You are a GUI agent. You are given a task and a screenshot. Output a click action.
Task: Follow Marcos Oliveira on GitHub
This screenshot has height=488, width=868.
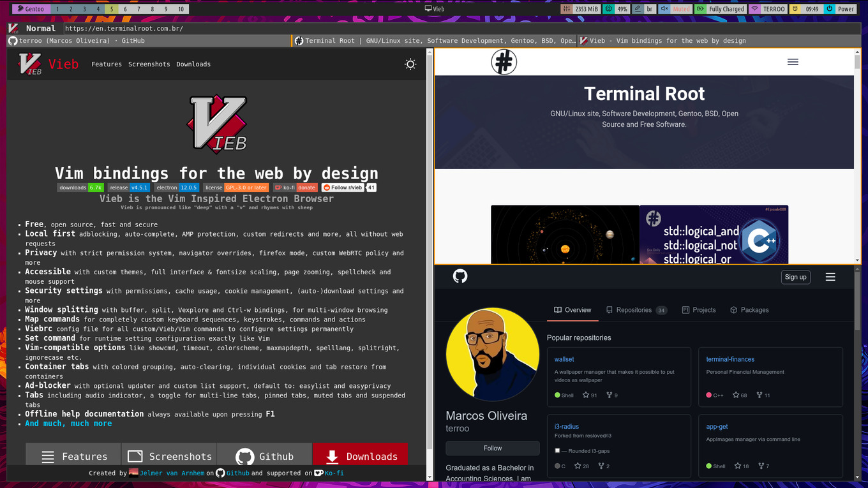click(492, 448)
